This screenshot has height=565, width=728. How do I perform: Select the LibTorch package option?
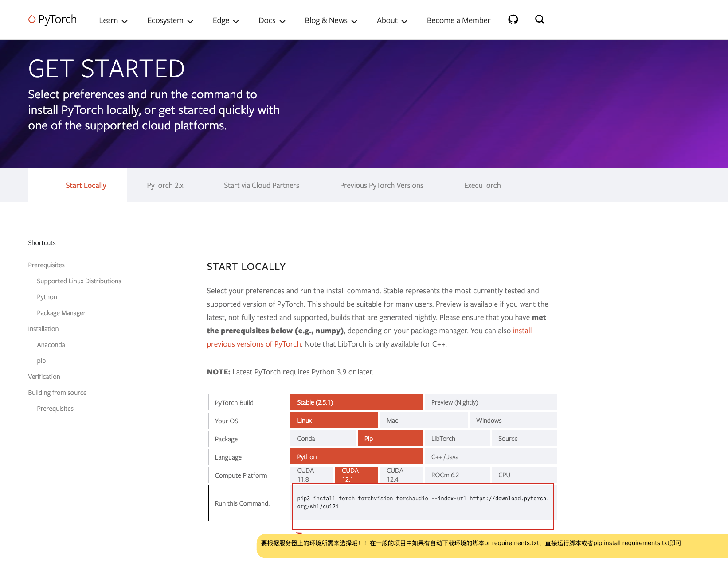[457, 438]
